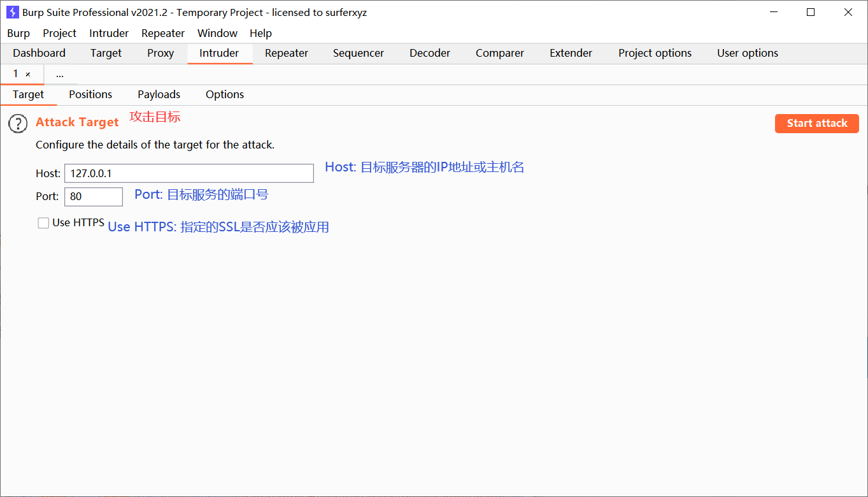Open the Sequencer tab

point(359,54)
